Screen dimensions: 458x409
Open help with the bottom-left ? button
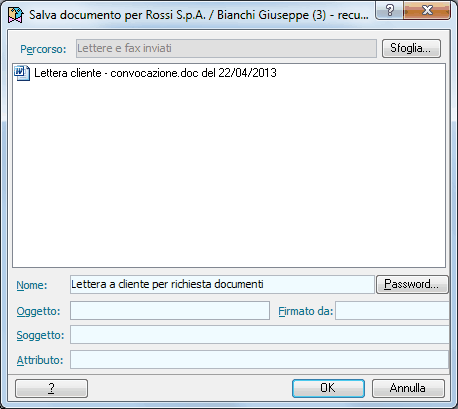point(51,388)
